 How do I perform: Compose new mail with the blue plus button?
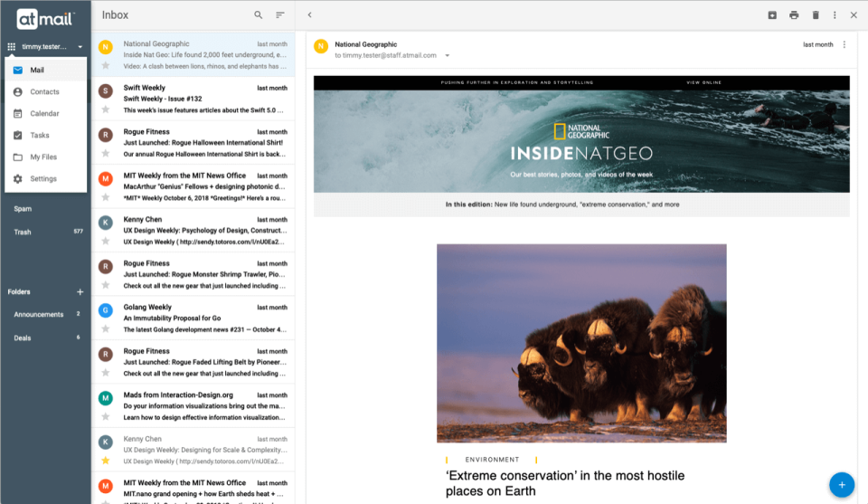pos(842,485)
